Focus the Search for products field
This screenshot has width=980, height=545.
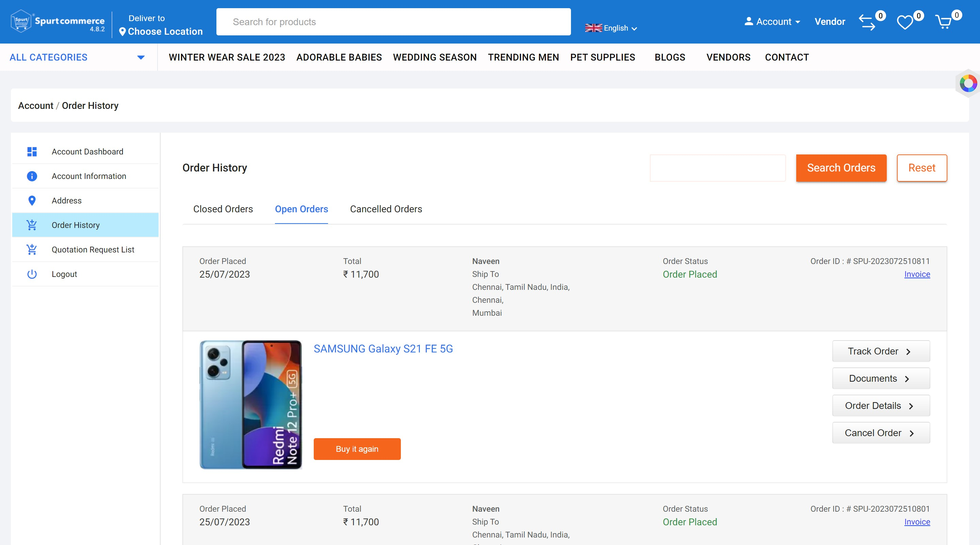[x=393, y=22]
